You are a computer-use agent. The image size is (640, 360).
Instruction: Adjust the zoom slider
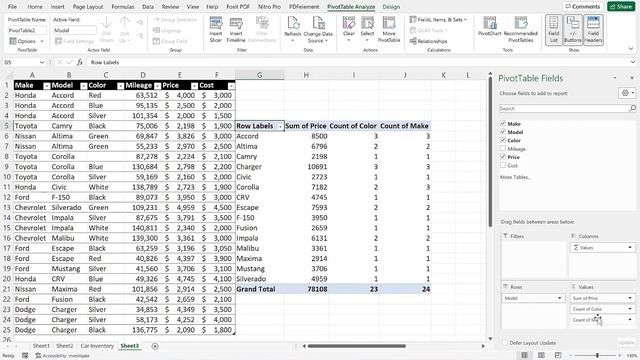click(x=597, y=356)
